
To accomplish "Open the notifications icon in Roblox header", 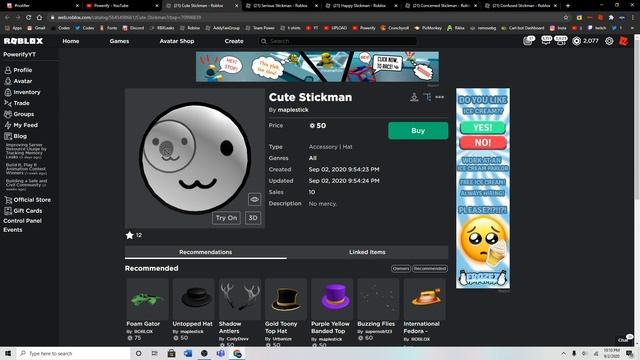I will [528, 40].
